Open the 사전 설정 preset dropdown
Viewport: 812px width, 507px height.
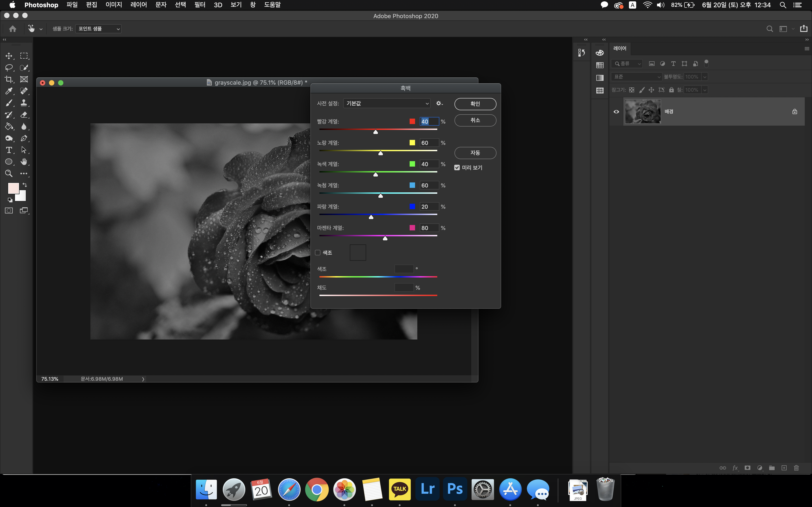(387, 104)
